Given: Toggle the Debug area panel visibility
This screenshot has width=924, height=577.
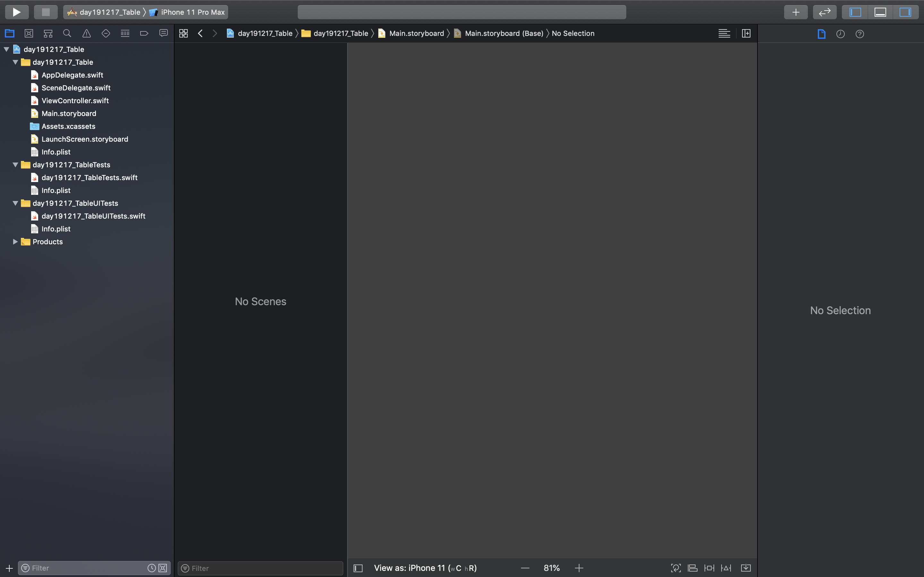Looking at the screenshot, I should (880, 12).
